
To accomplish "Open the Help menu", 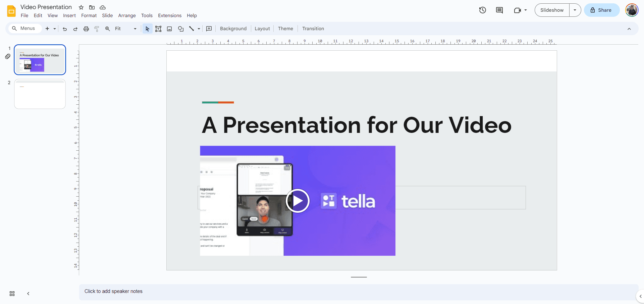I will pyautogui.click(x=192, y=15).
